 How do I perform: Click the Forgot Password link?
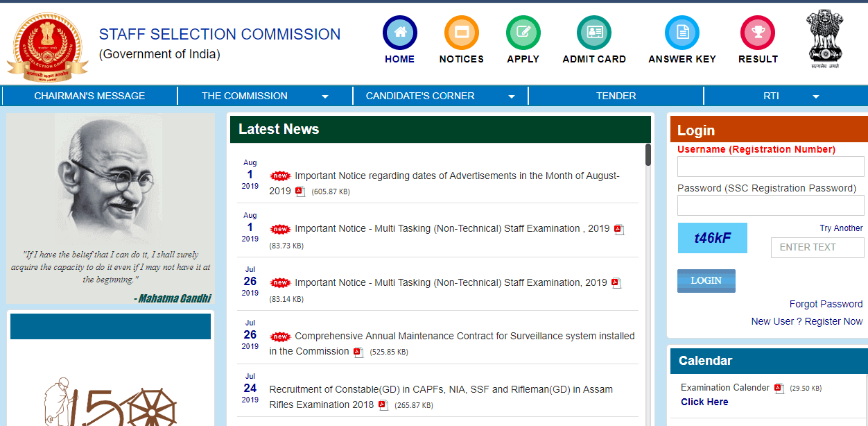pos(826,304)
